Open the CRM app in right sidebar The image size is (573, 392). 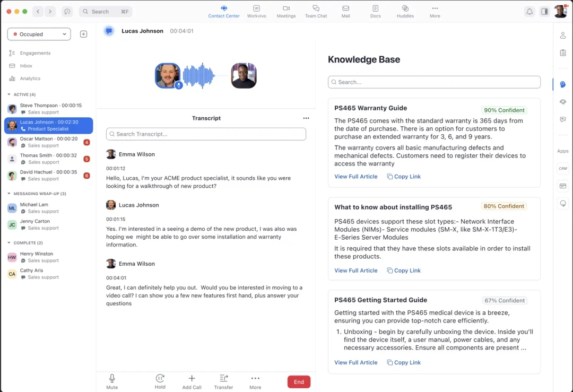(x=562, y=168)
